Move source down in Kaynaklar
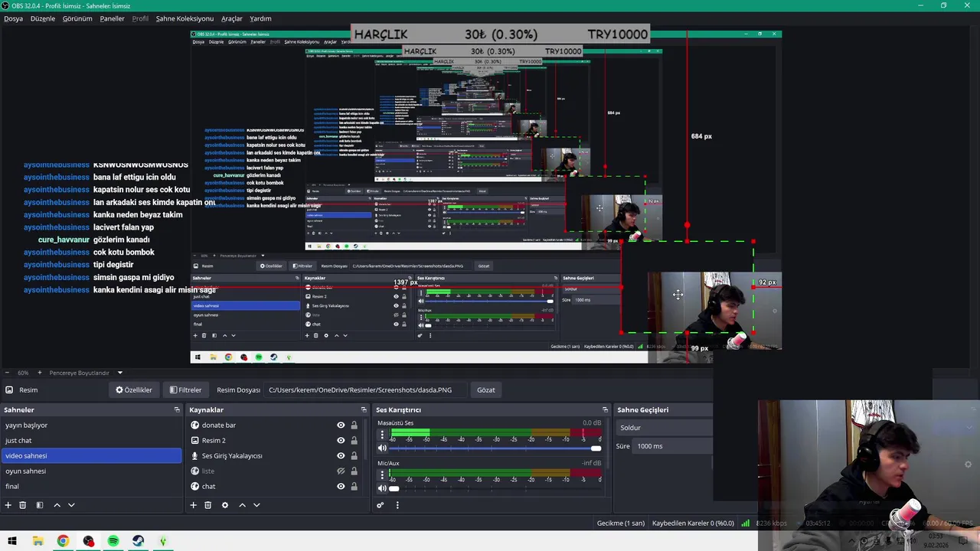 pyautogui.click(x=256, y=505)
